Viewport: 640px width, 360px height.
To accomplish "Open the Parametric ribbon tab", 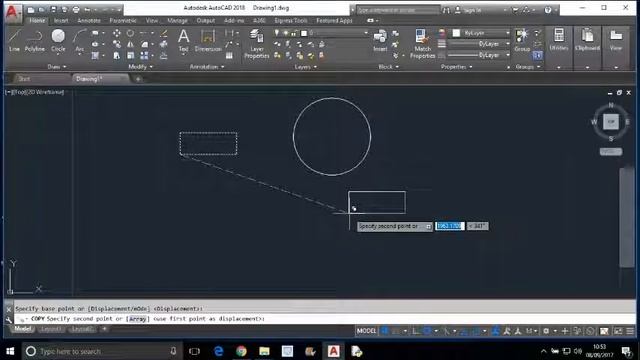I will click(123, 20).
